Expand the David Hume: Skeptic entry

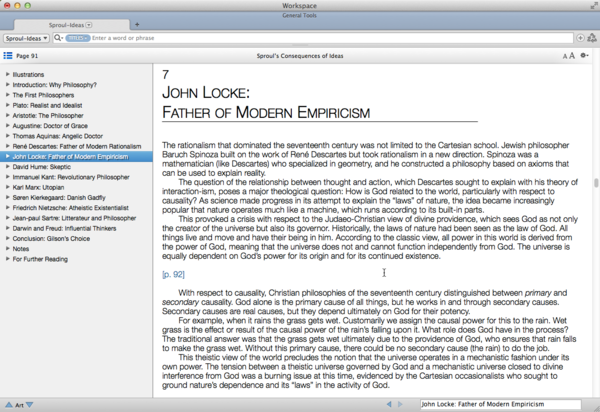[7, 166]
